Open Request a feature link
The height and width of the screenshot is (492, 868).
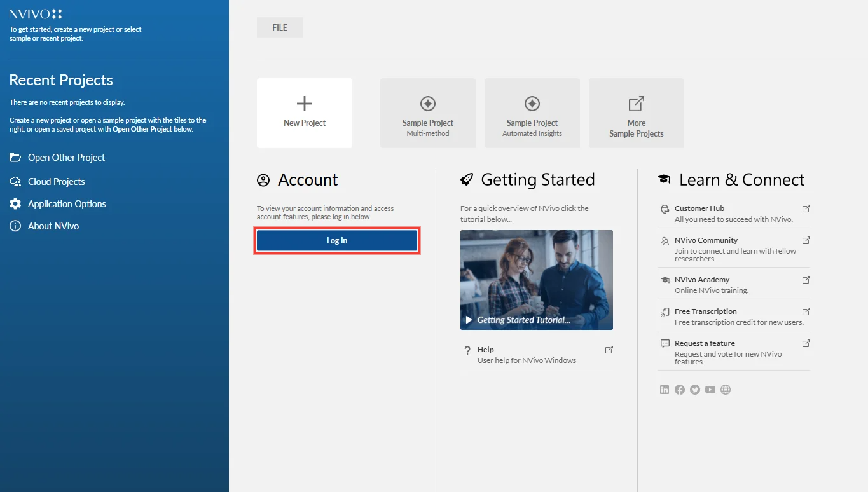(x=734, y=352)
